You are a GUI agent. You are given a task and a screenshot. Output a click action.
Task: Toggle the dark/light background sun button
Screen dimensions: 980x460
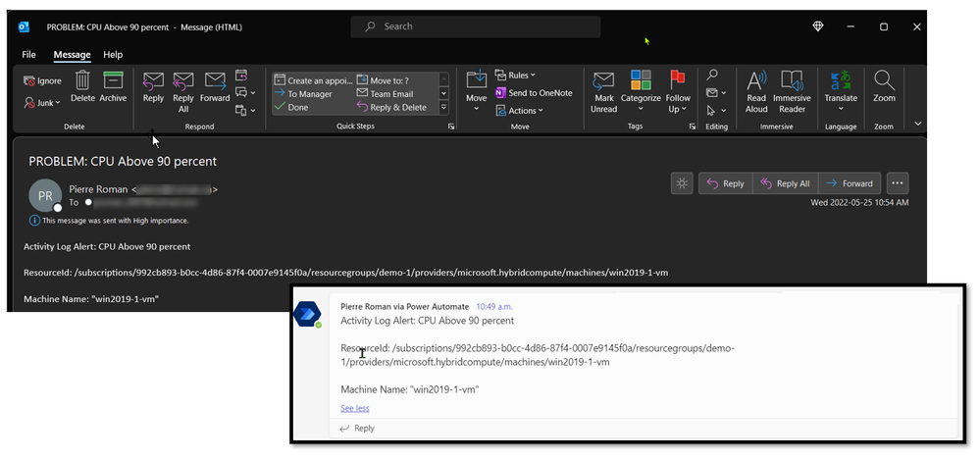pyautogui.click(x=682, y=183)
